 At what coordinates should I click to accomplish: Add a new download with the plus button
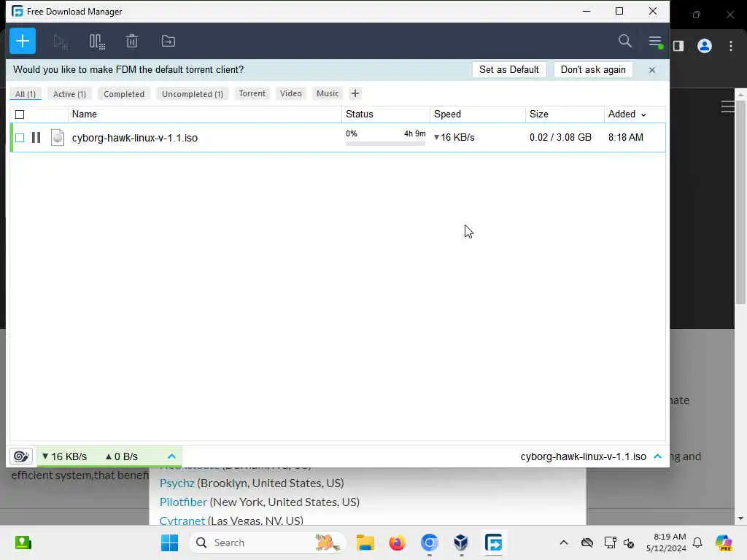(x=23, y=41)
